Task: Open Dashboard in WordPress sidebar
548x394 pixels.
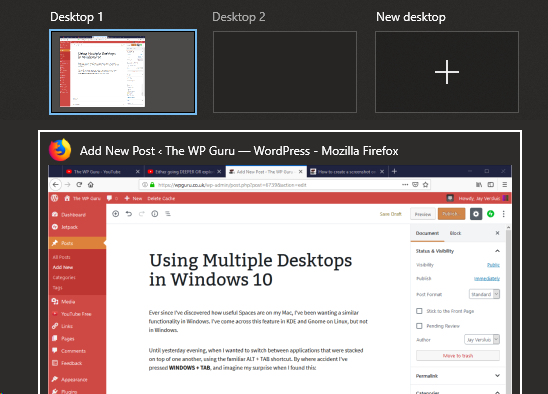Action: (x=73, y=215)
